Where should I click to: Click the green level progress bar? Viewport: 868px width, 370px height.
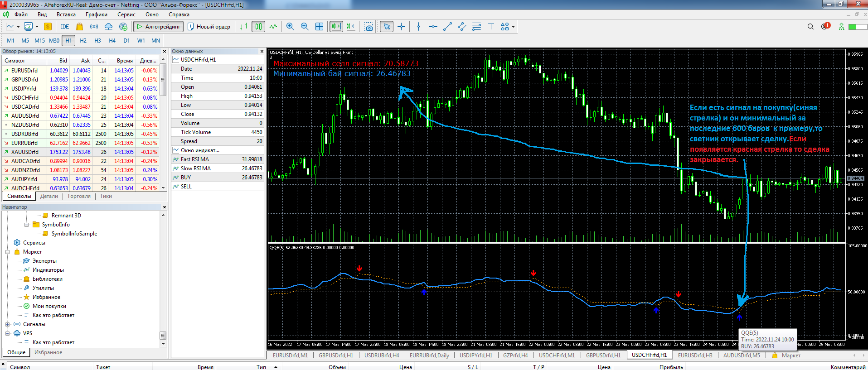858,27
